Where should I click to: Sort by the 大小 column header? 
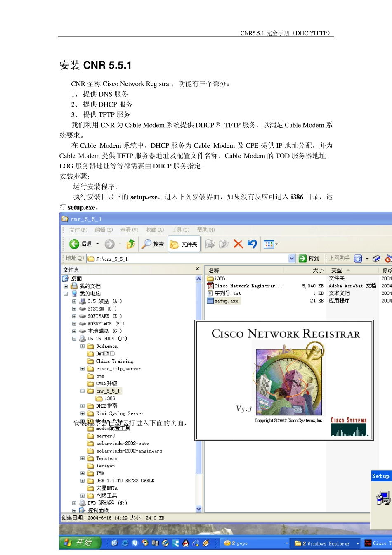(x=305, y=270)
